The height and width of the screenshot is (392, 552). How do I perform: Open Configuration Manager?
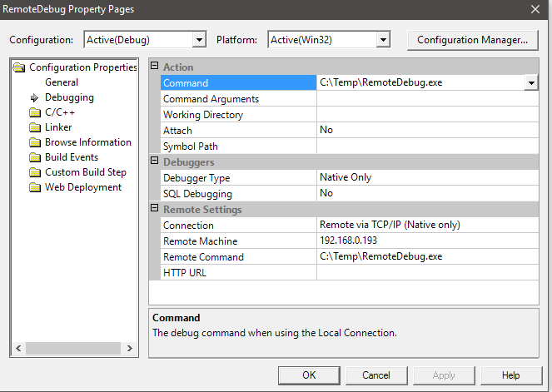(472, 40)
